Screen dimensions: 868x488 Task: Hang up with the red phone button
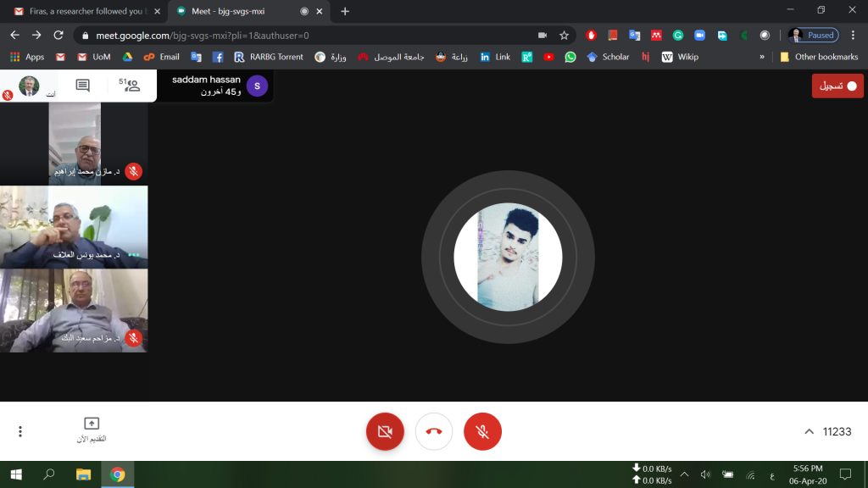point(433,431)
